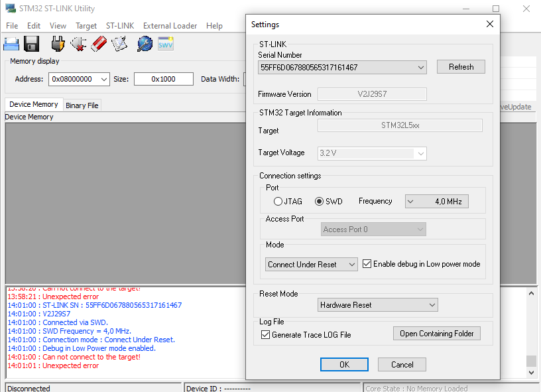Viewport: 541px width, 392px height.
Task: Click log line 'Unexpected error' at 14:01:01
Action: pyautogui.click(x=53, y=365)
